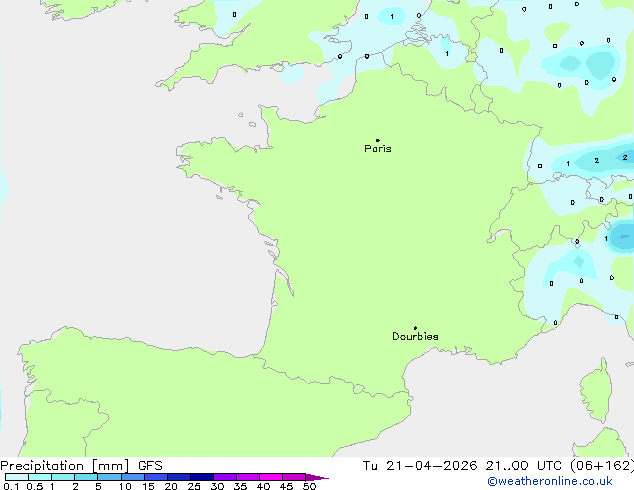Click the '25' scale label
The image size is (634, 490).
click(194, 486)
